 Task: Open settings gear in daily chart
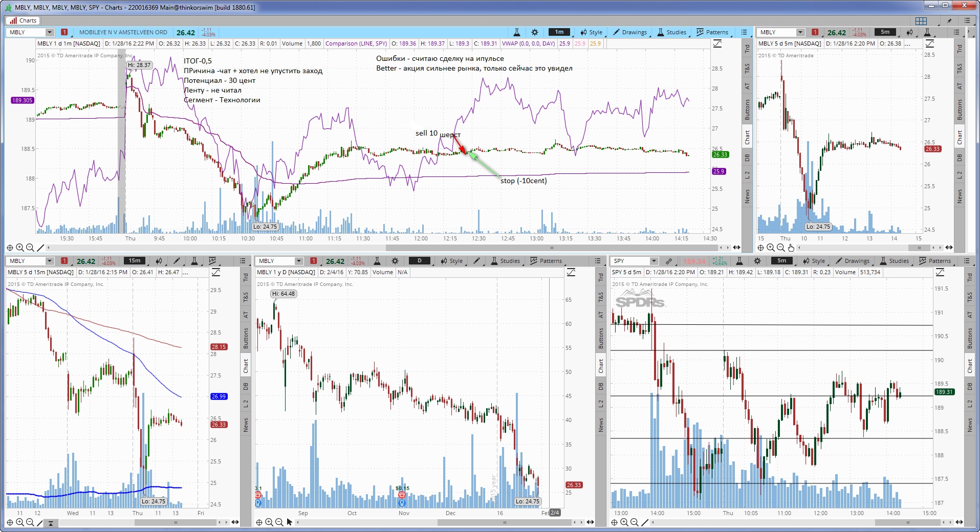395,261
